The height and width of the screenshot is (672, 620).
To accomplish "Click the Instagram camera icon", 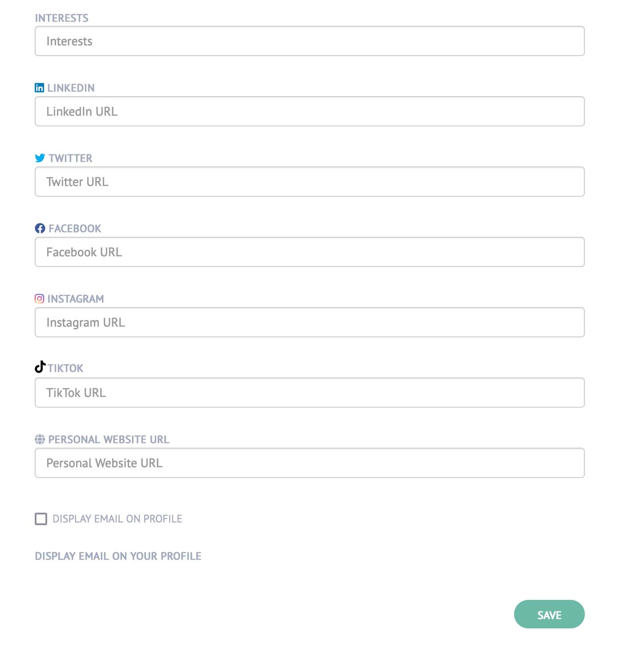I will coord(39,299).
